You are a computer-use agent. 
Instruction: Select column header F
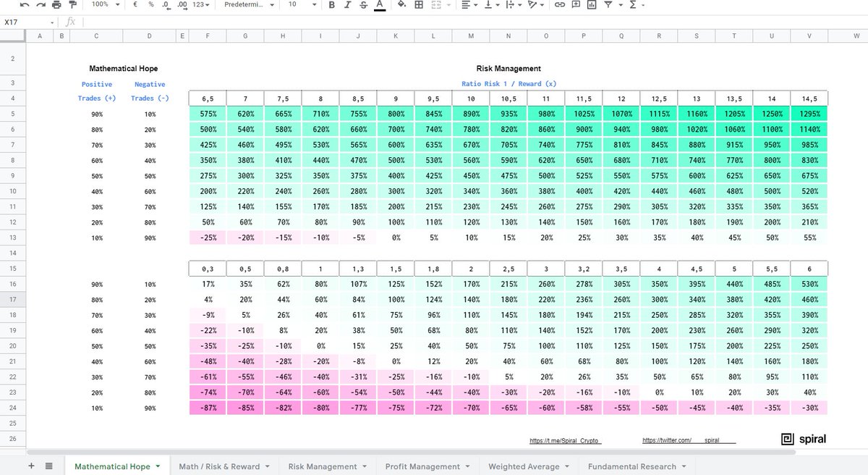(207, 35)
